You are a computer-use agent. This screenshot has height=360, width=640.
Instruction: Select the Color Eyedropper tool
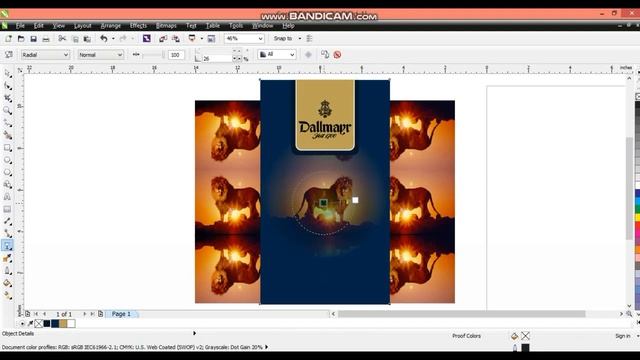[x=7, y=258]
